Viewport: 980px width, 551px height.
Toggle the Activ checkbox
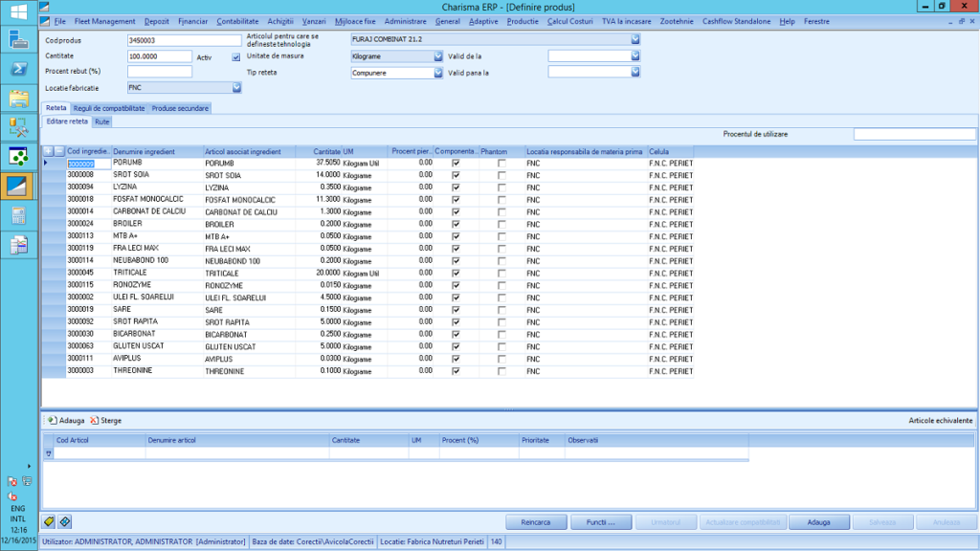(x=236, y=57)
